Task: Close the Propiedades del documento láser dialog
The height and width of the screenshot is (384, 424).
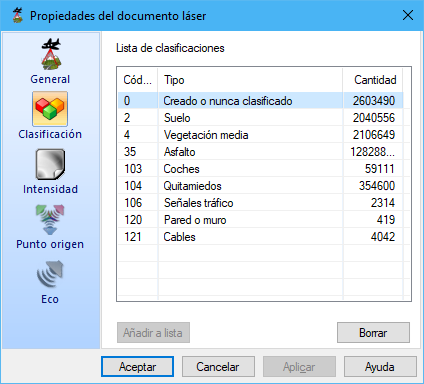Action: click(x=408, y=15)
